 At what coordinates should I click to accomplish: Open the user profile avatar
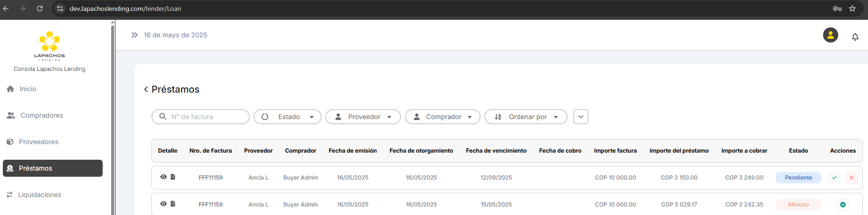click(830, 35)
